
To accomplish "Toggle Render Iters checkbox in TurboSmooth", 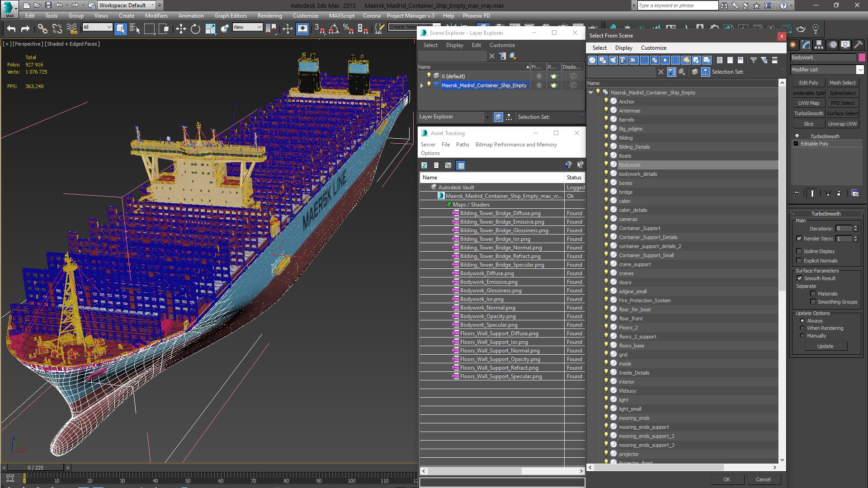I will [x=799, y=239].
